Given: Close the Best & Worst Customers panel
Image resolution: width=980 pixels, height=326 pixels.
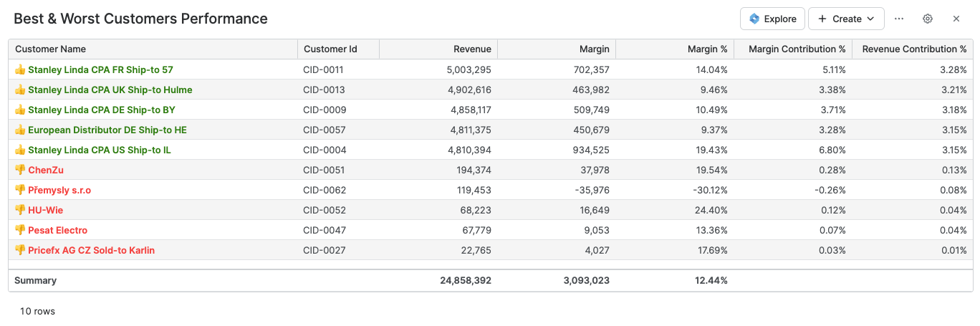Looking at the screenshot, I should click(956, 19).
